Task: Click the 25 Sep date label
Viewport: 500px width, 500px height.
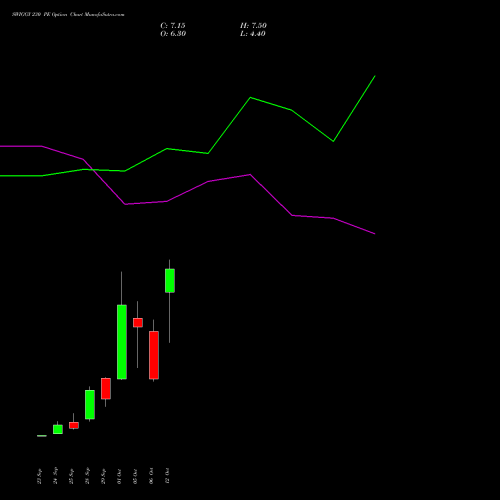Action: (71, 476)
